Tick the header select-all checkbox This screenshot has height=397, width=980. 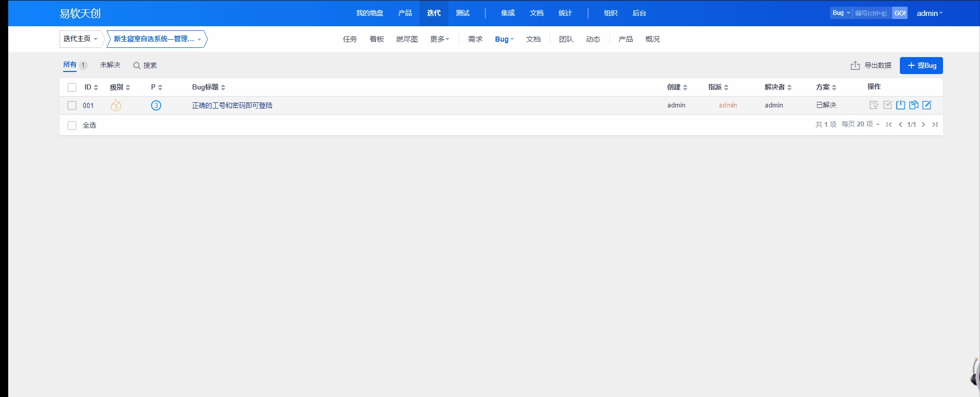pos(72,87)
